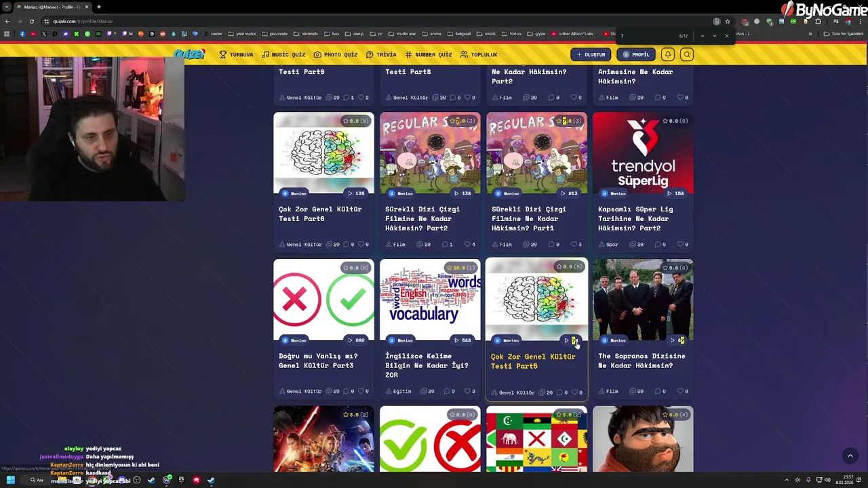Go to next find-in-page match
The image size is (868, 488).
coord(714,36)
